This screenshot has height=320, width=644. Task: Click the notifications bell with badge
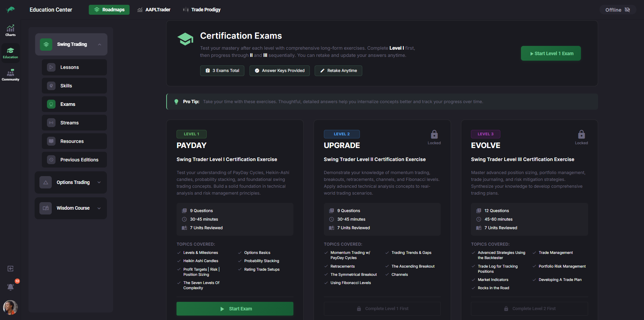click(11, 286)
